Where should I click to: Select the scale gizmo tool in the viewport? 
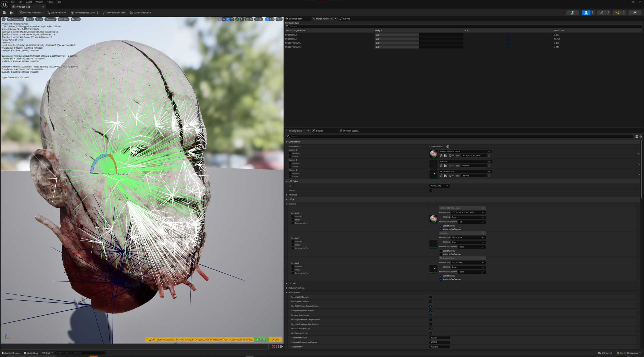pyautogui.click(x=232, y=19)
